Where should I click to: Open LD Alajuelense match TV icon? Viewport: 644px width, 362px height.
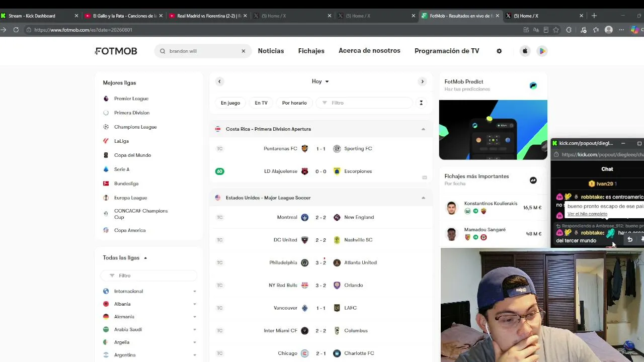[425, 177]
